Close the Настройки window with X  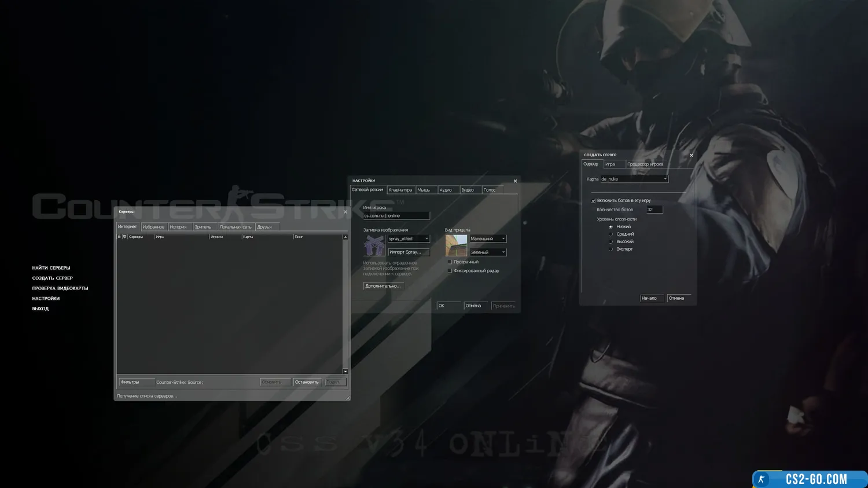click(515, 181)
